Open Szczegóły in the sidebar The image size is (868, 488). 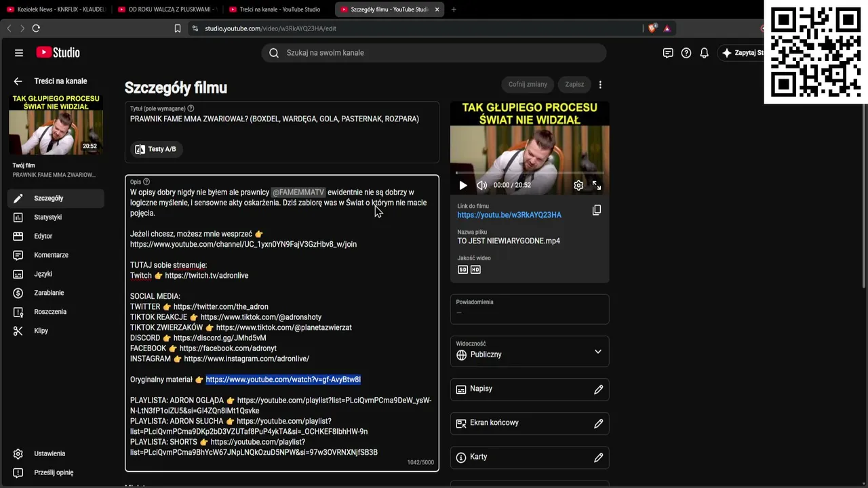pyautogui.click(x=56, y=199)
